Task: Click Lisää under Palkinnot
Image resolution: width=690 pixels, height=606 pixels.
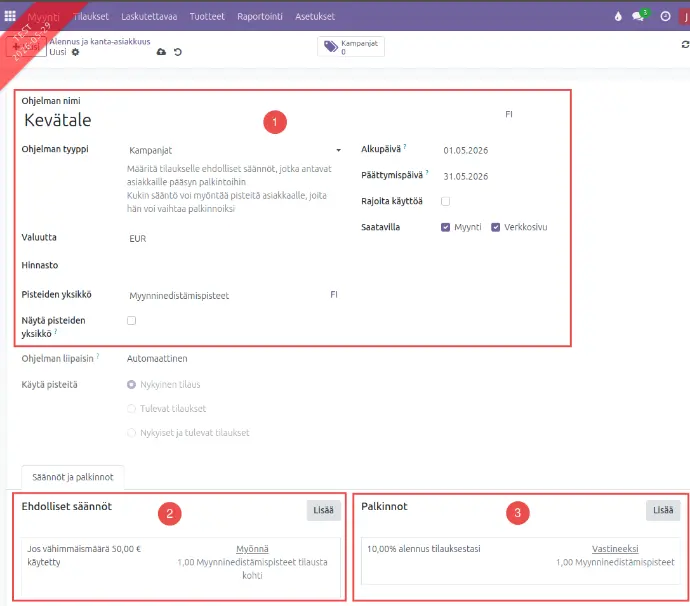Action: coord(663,510)
